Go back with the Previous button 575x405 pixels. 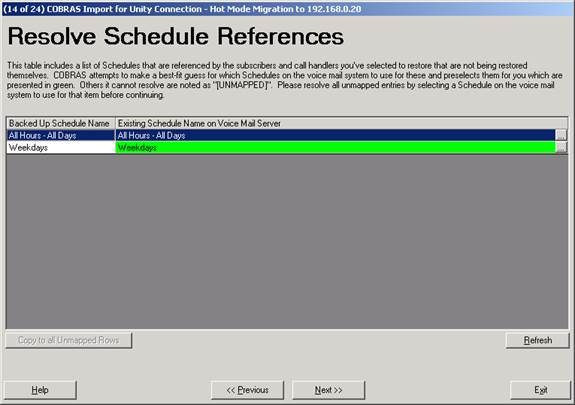click(247, 390)
